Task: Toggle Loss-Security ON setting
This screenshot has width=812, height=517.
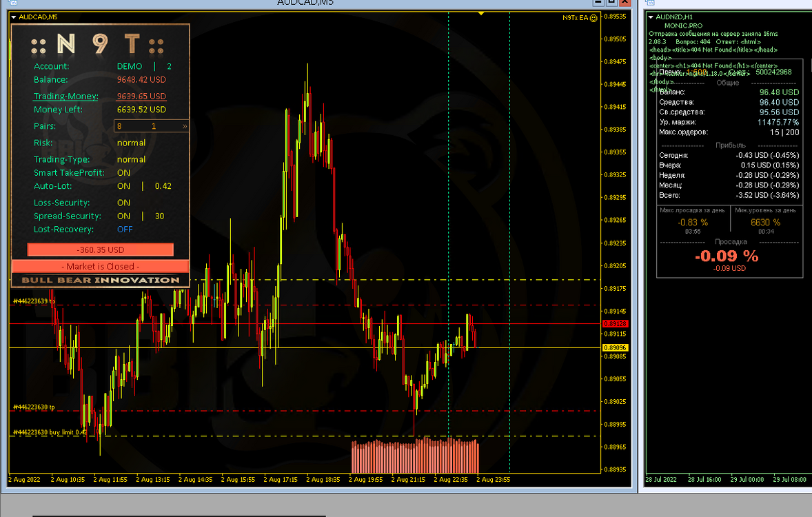Action: (124, 203)
